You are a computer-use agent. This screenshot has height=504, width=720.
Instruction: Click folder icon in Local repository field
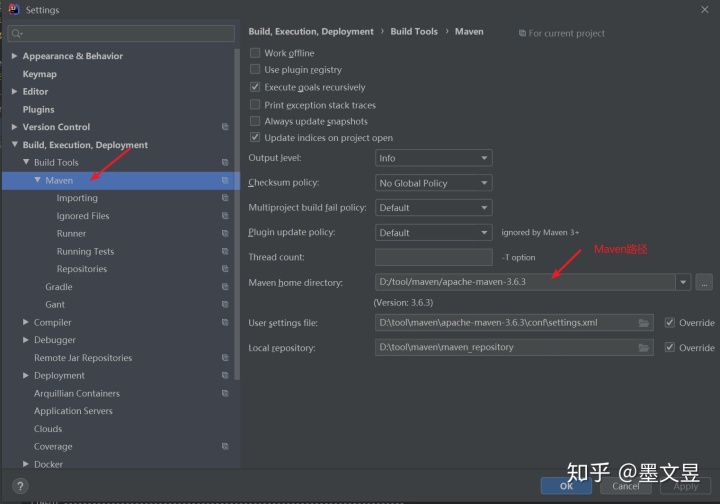coord(644,348)
